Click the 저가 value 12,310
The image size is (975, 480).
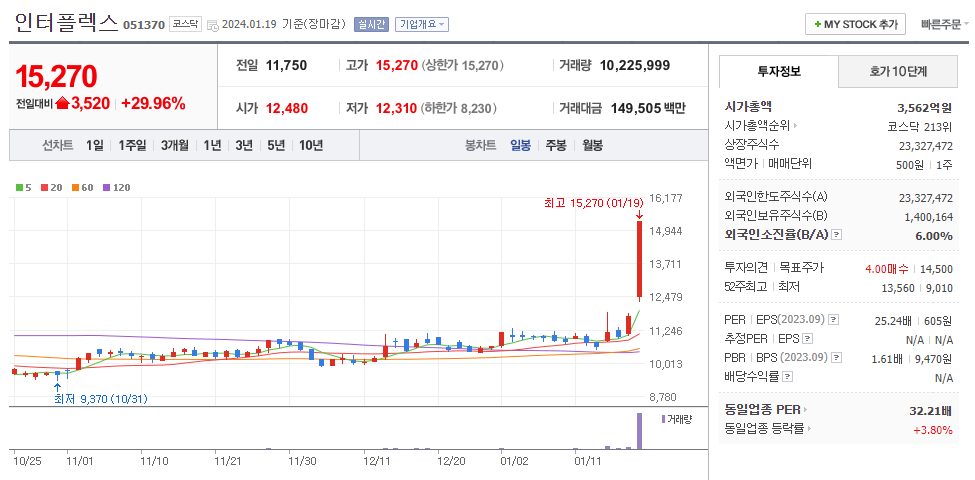[x=396, y=108]
